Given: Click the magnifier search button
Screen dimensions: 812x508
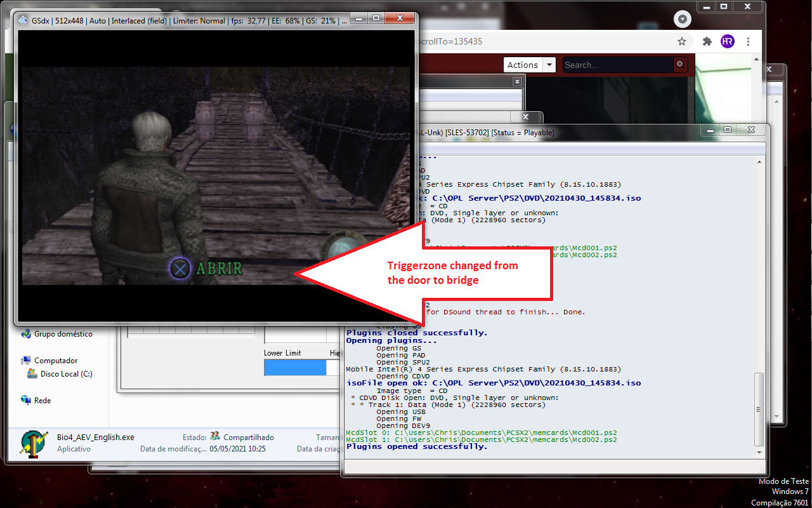Looking at the screenshot, I should [680, 65].
